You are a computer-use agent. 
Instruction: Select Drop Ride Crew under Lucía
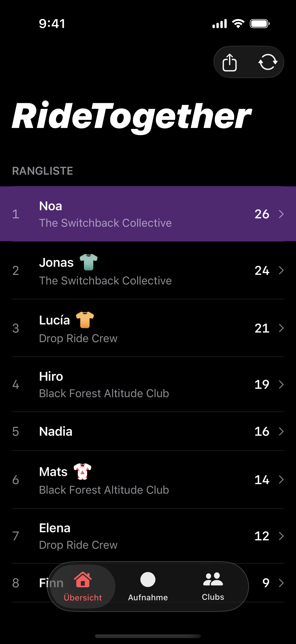[x=78, y=338]
